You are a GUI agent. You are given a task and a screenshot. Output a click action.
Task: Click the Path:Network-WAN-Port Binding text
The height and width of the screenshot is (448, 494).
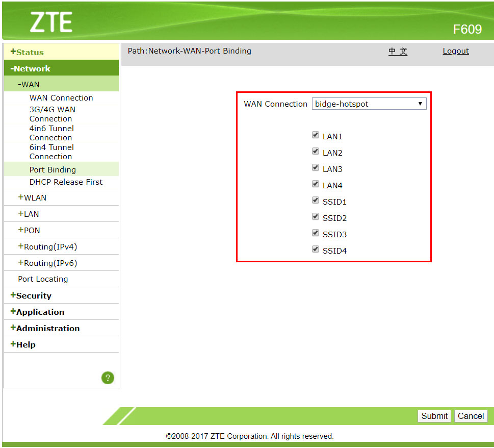tap(189, 51)
